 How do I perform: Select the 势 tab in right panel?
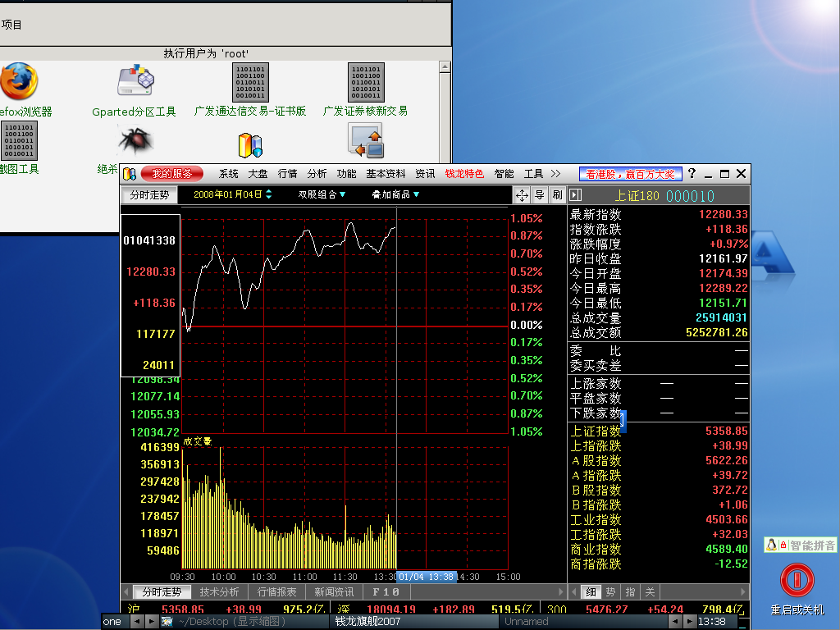coord(610,592)
